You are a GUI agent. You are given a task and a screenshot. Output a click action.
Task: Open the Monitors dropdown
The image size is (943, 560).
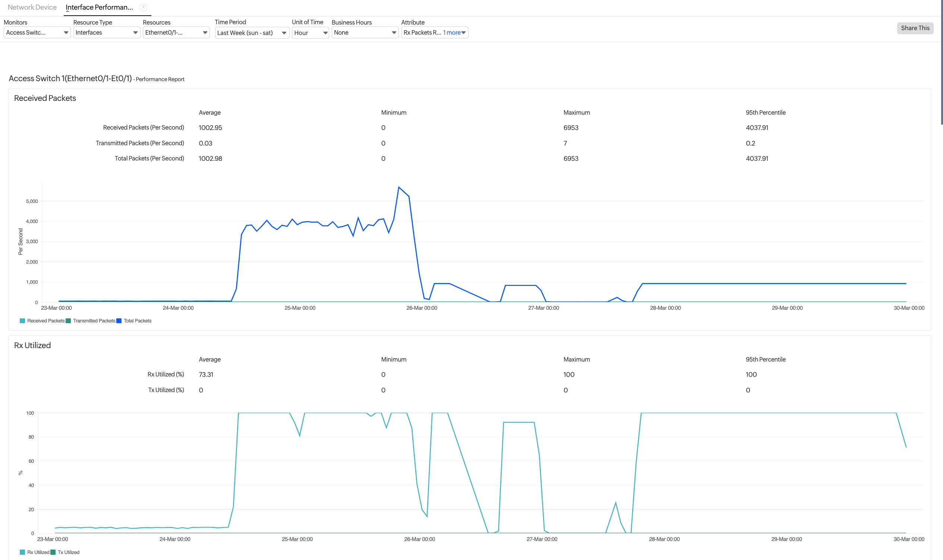coord(37,32)
